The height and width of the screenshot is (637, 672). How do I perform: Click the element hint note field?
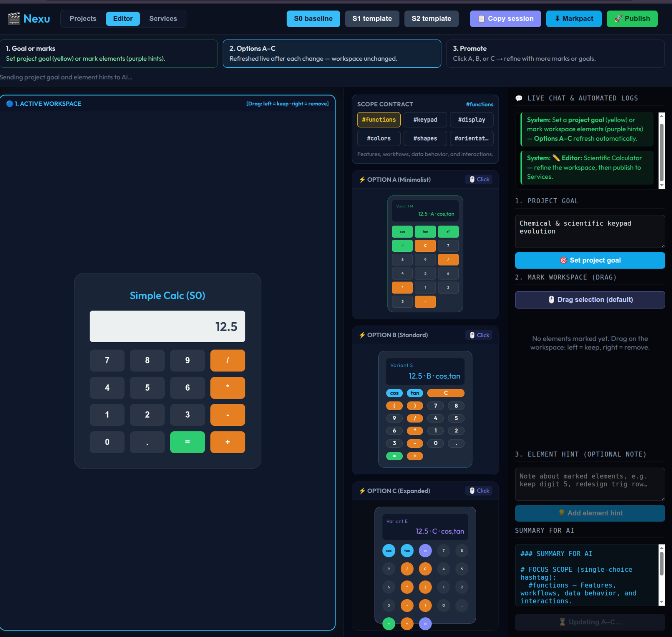coord(590,484)
